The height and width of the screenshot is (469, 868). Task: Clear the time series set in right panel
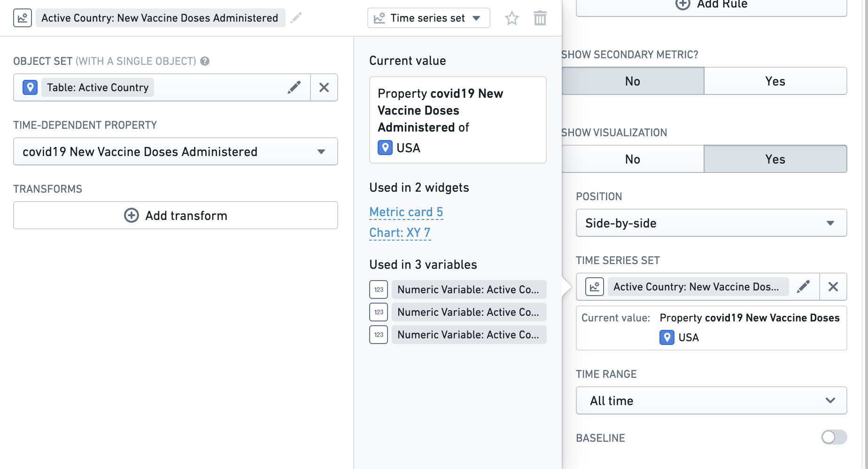pos(833,287)
